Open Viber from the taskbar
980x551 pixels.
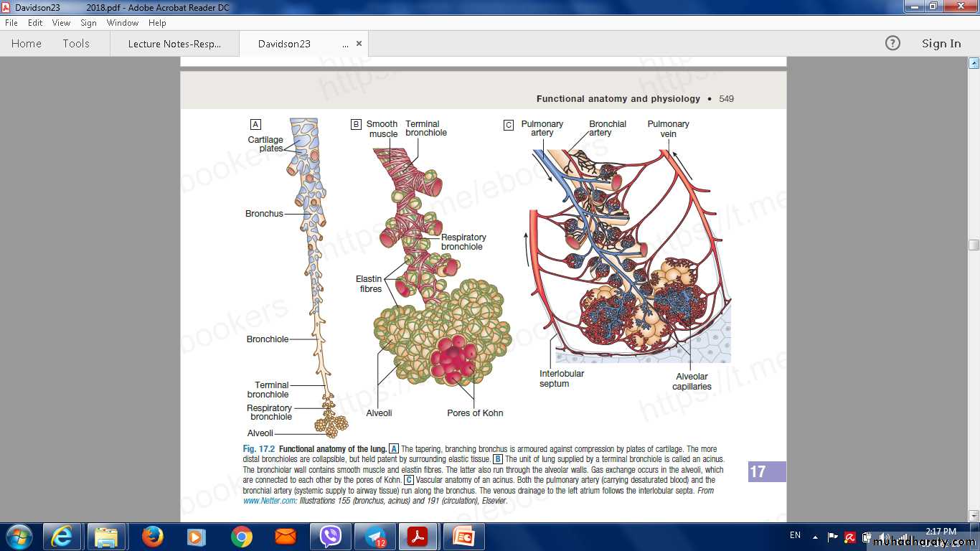pos(330,537)
